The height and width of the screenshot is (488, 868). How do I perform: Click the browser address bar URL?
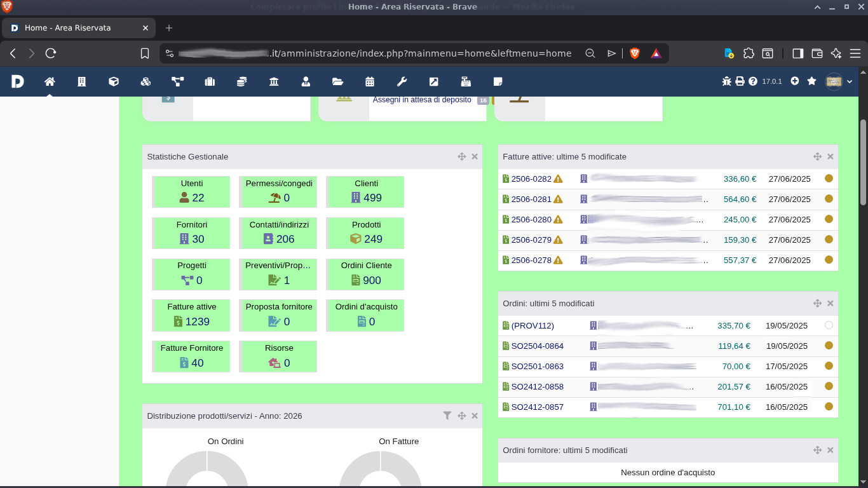pyautogui.click(x=375, y=53)
